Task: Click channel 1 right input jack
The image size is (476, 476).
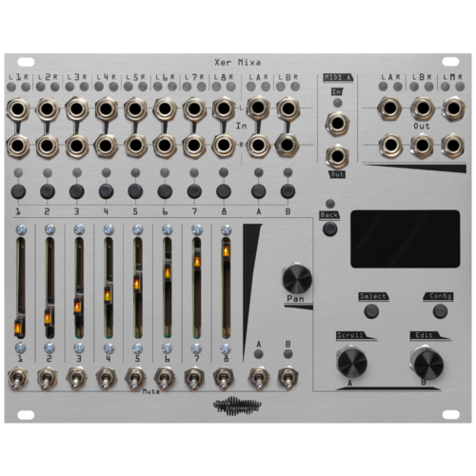Action: tap(18, 146)
